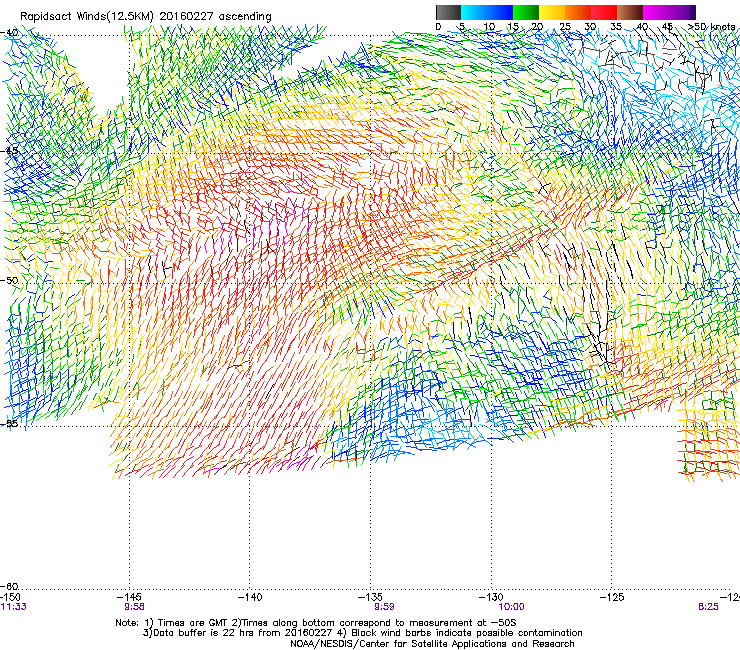Click the purple time stamp 11:33
Screen dimensions: 740x650
click(14, 607)
